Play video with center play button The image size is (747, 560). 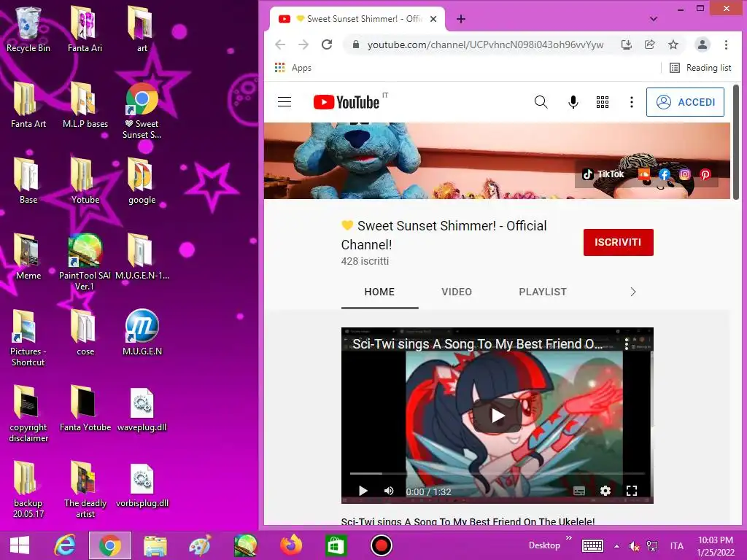click(x=498, y=416)
